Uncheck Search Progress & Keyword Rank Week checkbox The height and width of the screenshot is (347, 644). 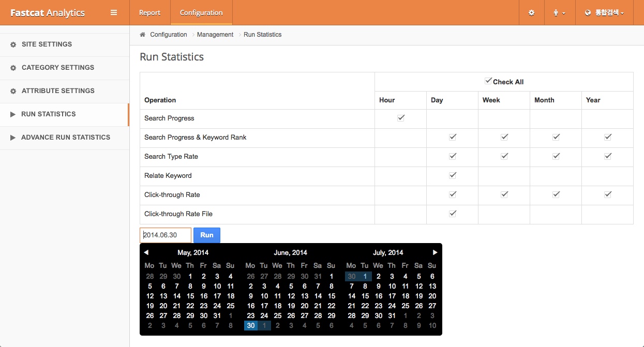tap(504, 137)
